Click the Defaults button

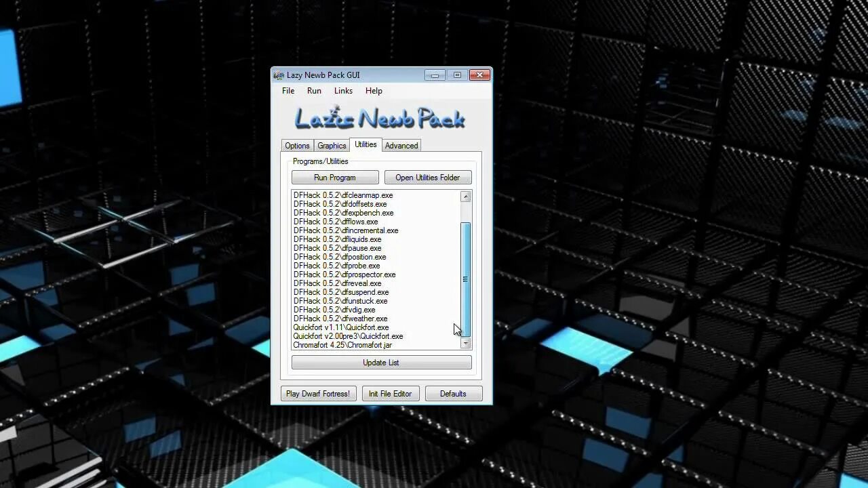tap(453, 394)
